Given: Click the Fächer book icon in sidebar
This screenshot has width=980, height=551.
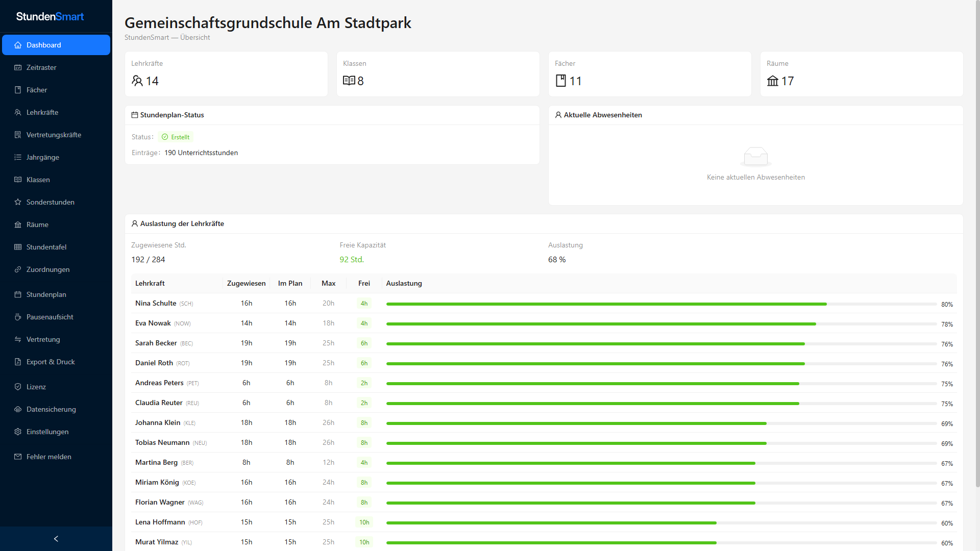Looking at the screenshot, I should (18, 90).
